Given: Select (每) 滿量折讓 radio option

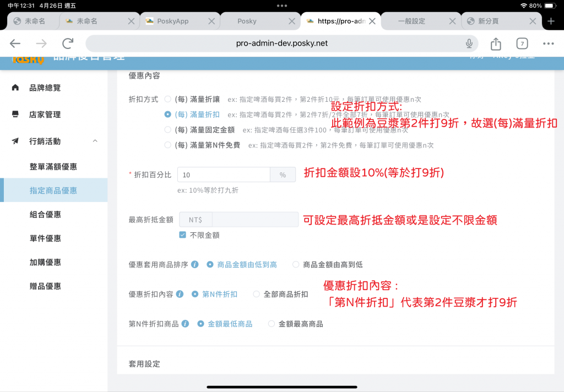Looking at the screenshot, I should [167, 99].
